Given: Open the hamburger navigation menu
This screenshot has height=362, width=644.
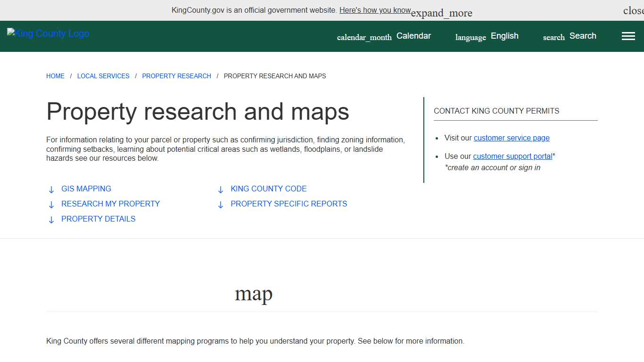Looking at the screenshot, I should pyautogui.click(x=628, y=35).
